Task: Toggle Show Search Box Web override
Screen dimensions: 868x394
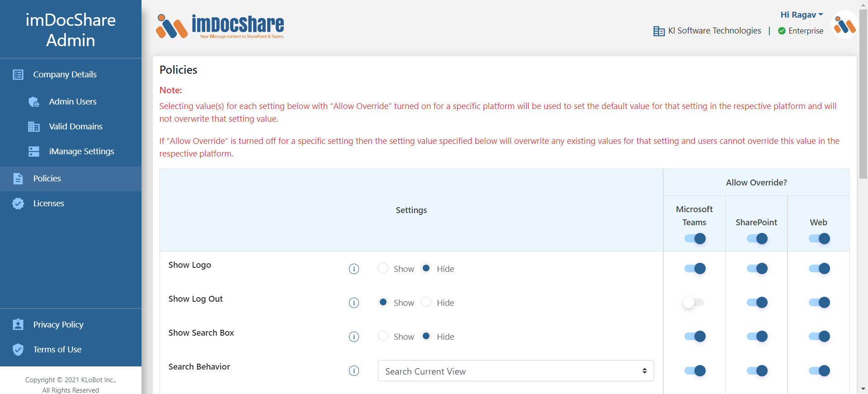Action: (x=819, y=337)
